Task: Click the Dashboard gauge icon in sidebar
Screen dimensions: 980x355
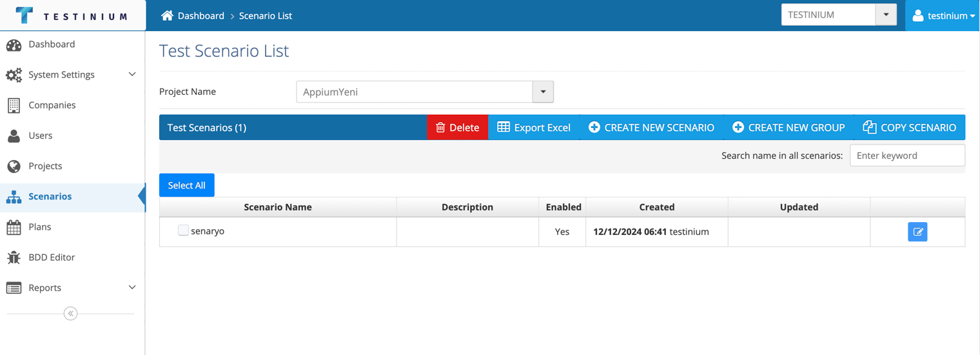Action: click(14, 45)
